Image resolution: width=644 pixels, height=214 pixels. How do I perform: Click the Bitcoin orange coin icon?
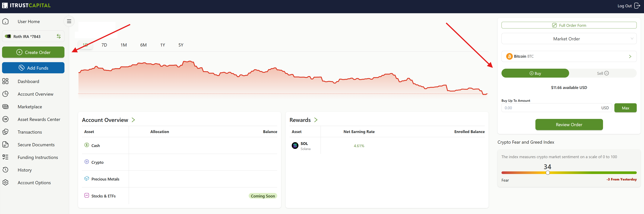tap(509, 56)
